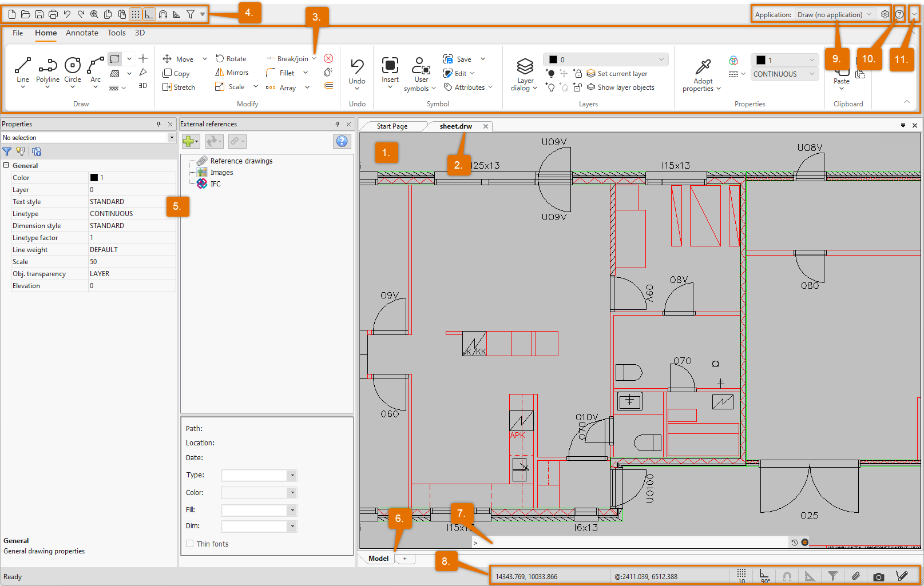
Task: Click the add reference green plus icon
Action: [x=188, y=141]
